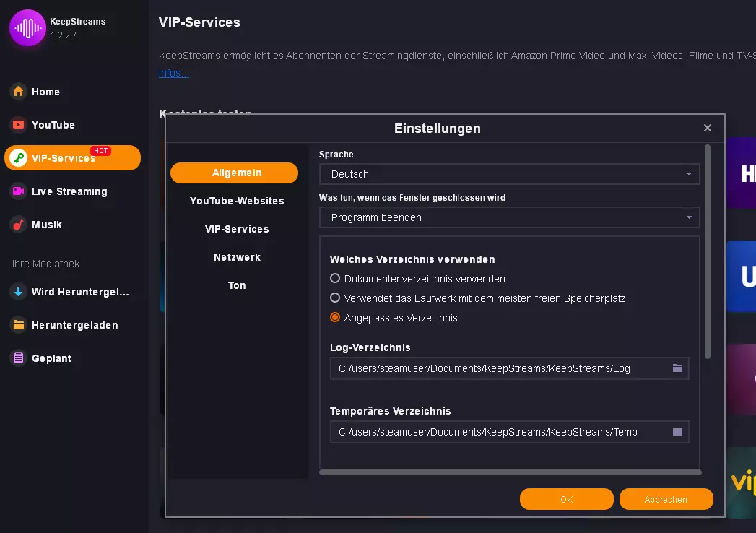Browse folder for Temporäres Verzeichnis
This screenshot has width=756, height=533.
(x=677, y=432)
